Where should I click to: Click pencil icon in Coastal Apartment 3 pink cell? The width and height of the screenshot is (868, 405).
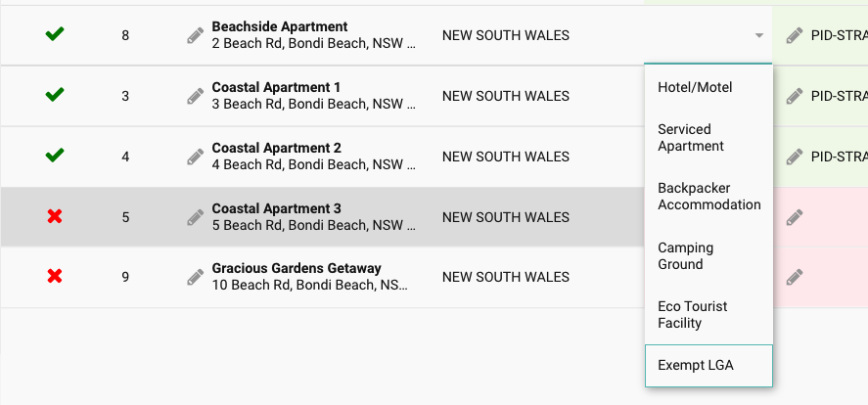point(795,217)
